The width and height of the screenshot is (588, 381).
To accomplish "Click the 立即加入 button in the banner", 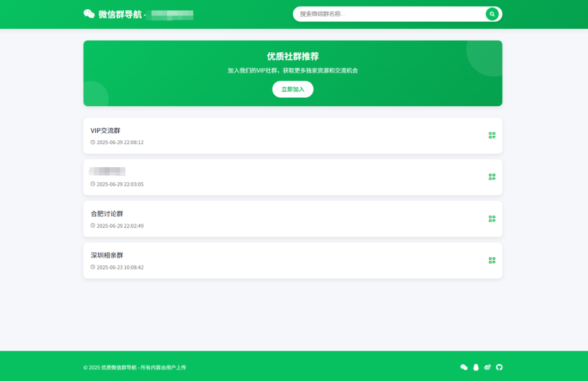I will click(292, 89).
